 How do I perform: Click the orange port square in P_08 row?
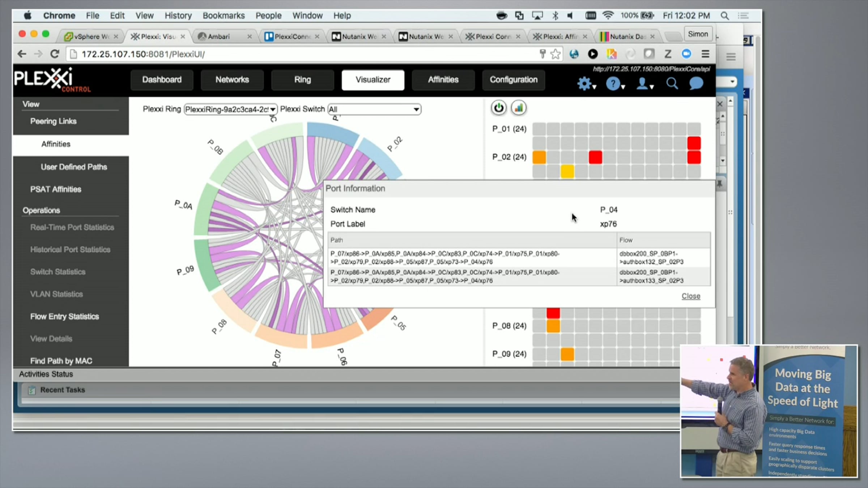point(553,326)
